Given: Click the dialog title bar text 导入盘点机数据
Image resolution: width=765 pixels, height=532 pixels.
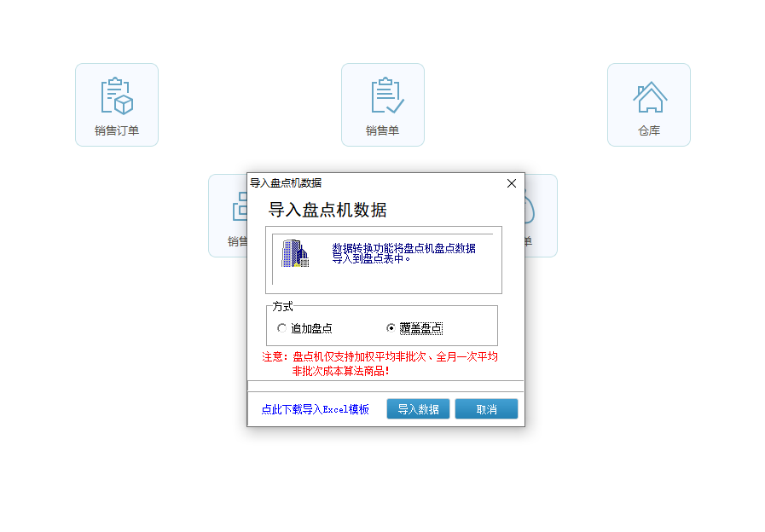Looking at the screenshot, I should (286, 183).
